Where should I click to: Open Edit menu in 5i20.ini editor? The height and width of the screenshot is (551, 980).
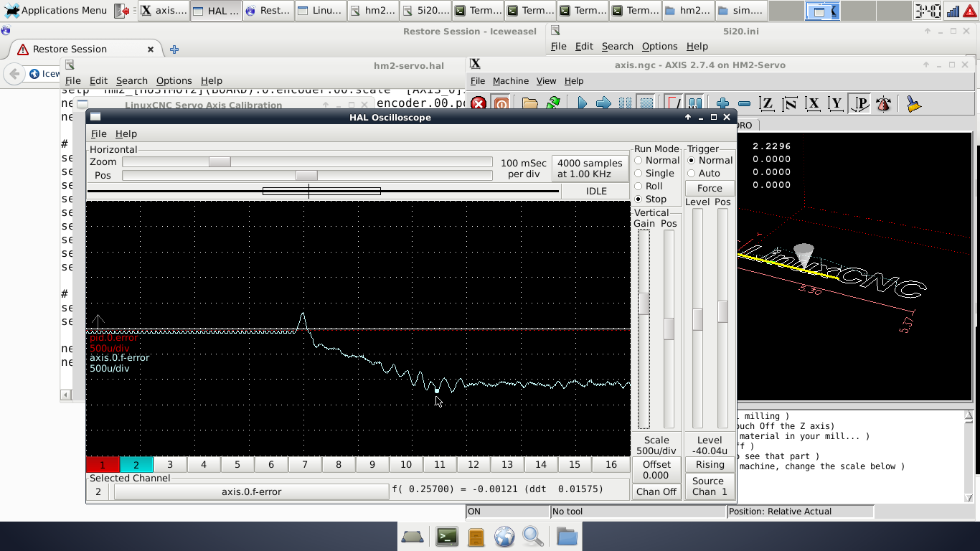point(584,47)
